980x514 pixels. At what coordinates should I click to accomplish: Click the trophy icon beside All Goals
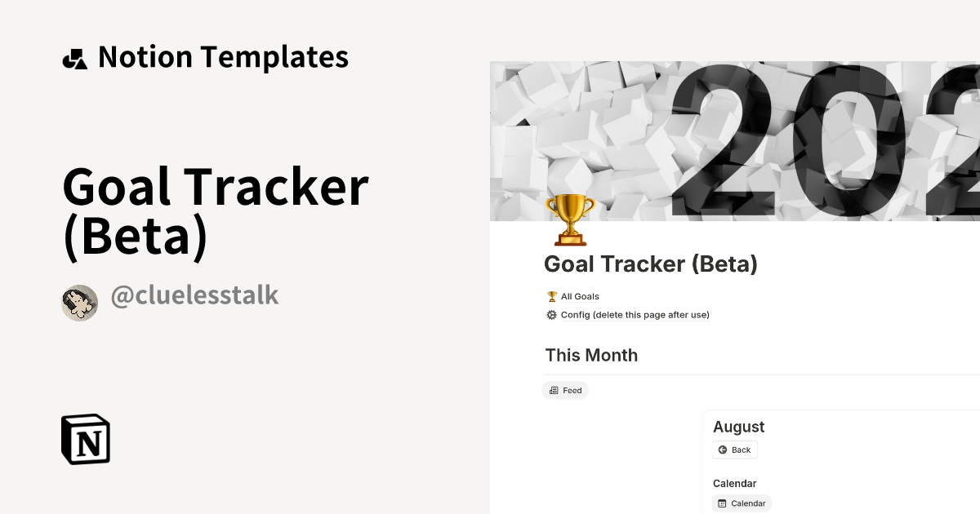pyautogui.click(x=552, y=296)
